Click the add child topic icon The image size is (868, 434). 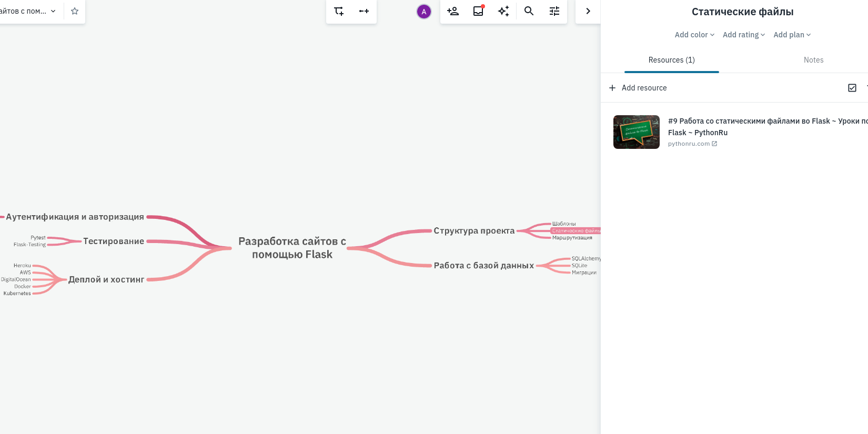(x=339, y=11)
